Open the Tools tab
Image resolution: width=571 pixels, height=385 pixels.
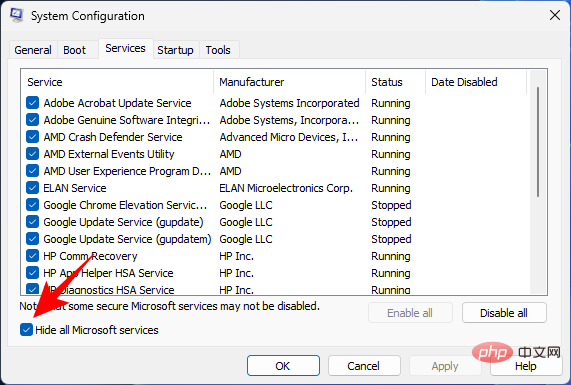point(218,50)
